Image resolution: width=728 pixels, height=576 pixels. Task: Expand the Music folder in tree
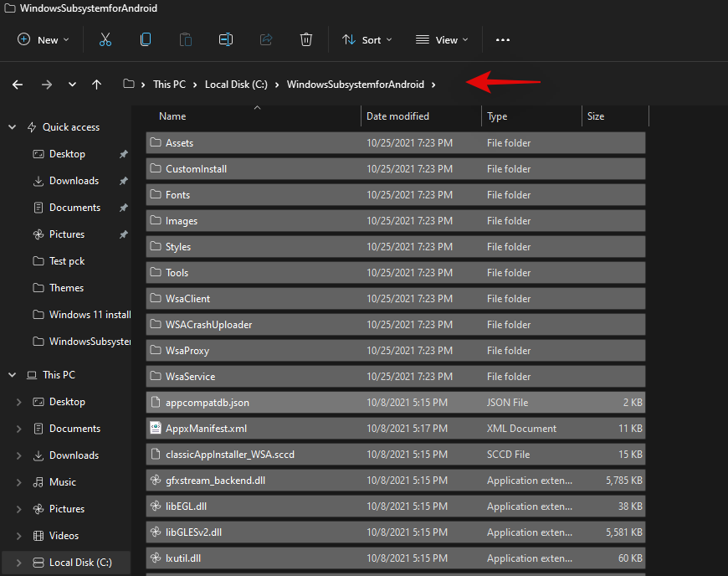click(19, 482)
